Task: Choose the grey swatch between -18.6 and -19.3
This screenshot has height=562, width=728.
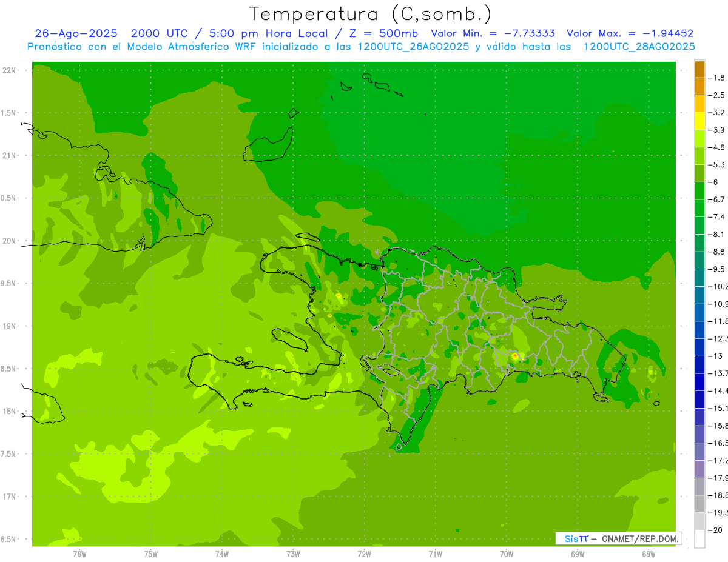Action: point(699,504)
